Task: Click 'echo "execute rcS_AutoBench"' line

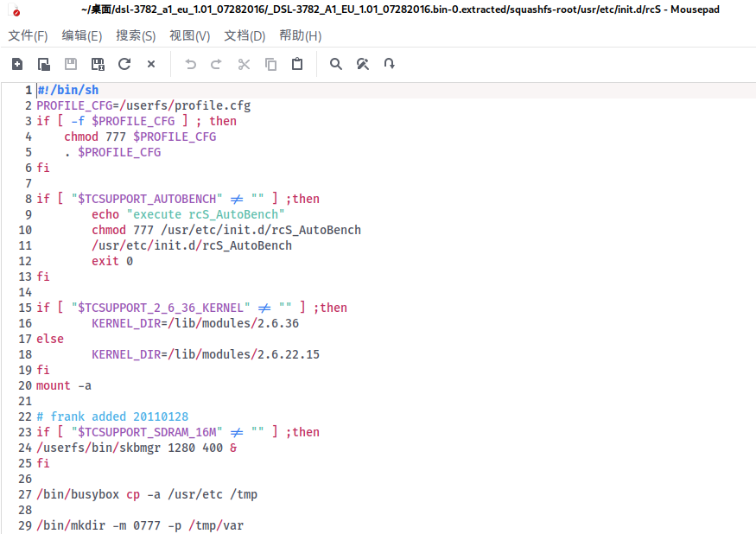Action: click(188, 214)
